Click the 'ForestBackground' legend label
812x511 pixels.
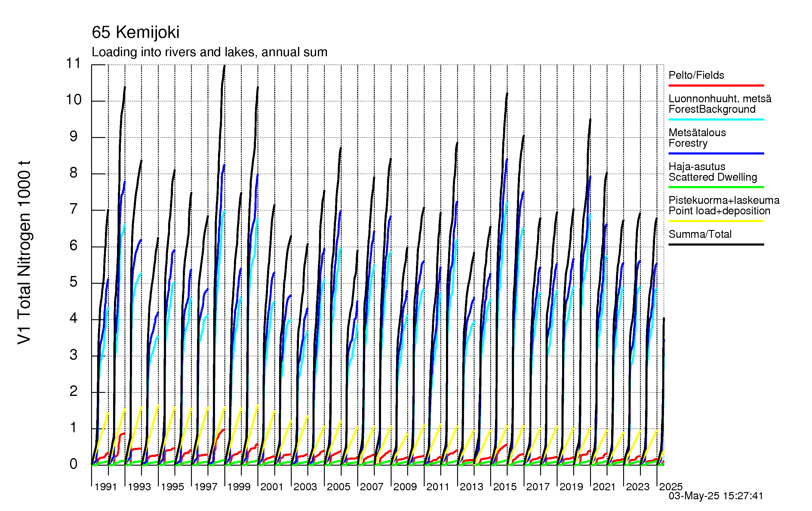coord(712,109)
